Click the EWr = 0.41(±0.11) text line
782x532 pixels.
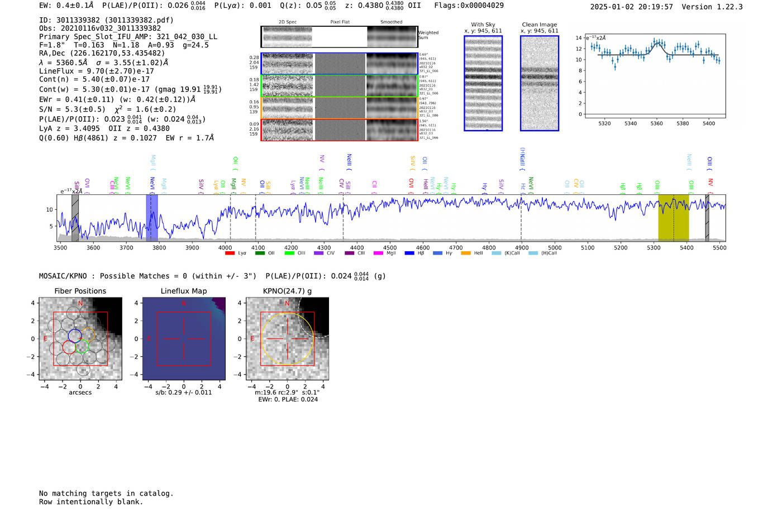tap(117, 99)
